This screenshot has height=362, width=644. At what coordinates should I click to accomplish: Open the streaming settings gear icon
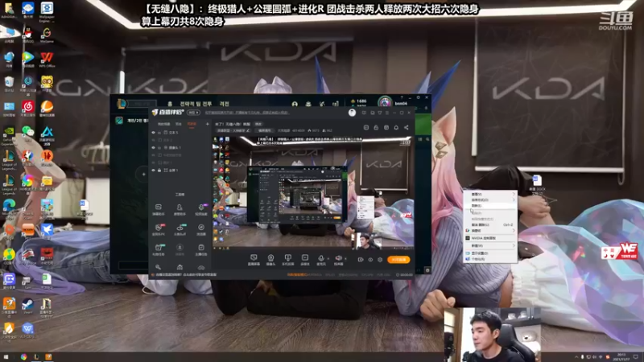(380, 259)
